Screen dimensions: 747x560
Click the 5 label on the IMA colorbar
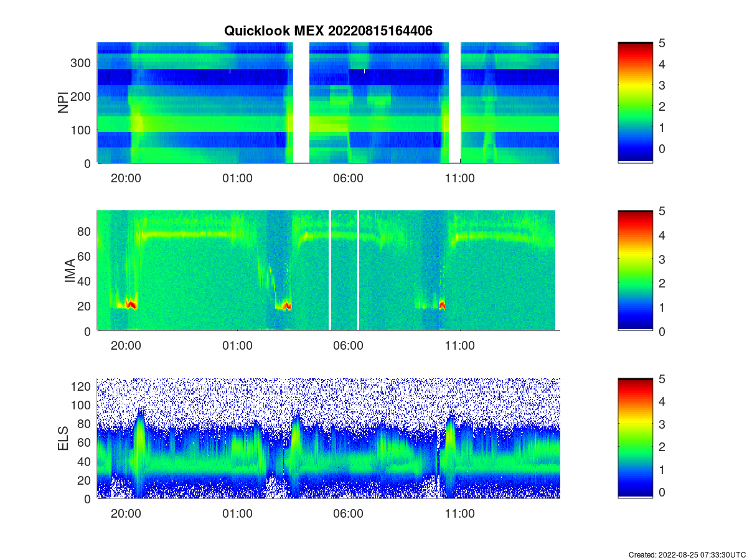662,211
